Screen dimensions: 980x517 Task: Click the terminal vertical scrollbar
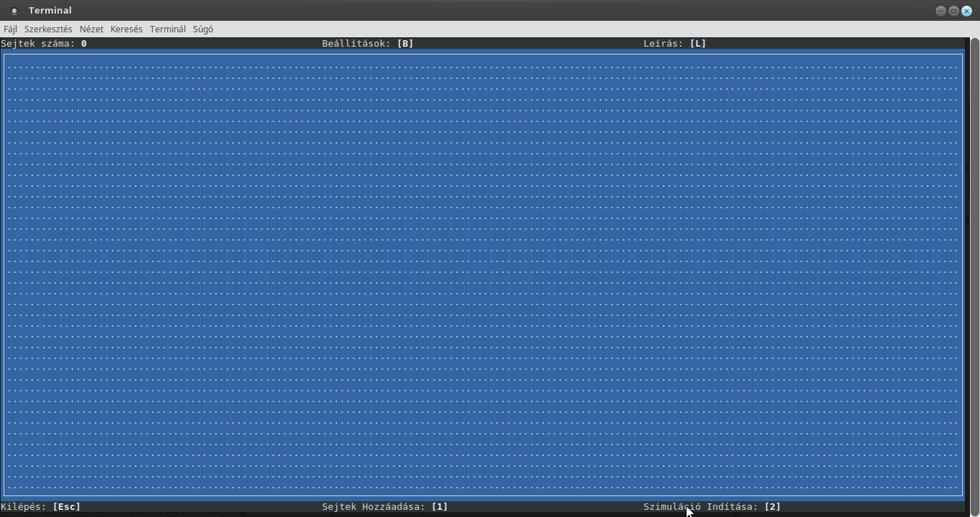coord(974,276)
